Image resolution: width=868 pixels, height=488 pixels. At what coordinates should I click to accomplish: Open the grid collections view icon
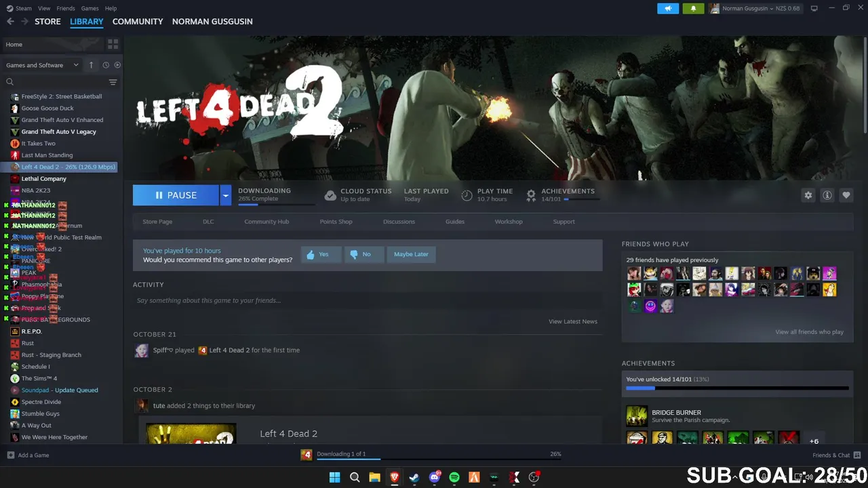point(113,44)
